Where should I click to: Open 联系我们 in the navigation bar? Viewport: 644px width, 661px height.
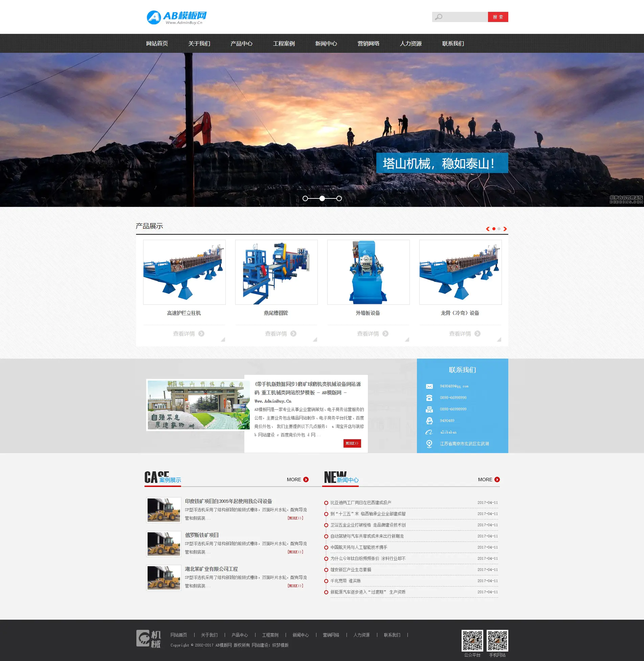(x=453, y=43)
